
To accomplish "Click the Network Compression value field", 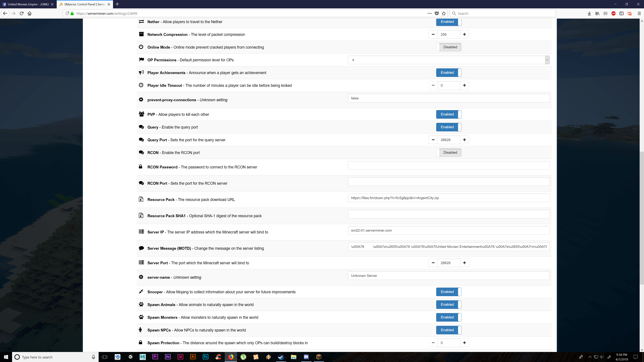I will click(x=448, y=35).
